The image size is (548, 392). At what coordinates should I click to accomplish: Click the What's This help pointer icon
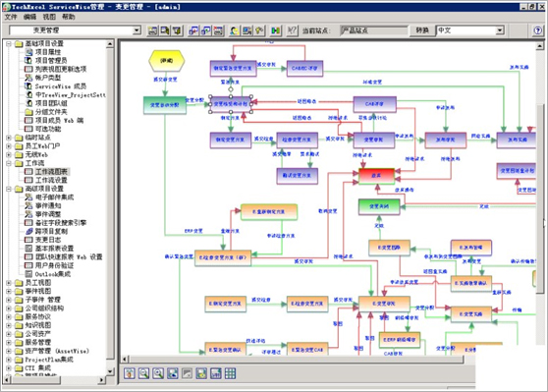pyautogui.click(x=292, y=30)
